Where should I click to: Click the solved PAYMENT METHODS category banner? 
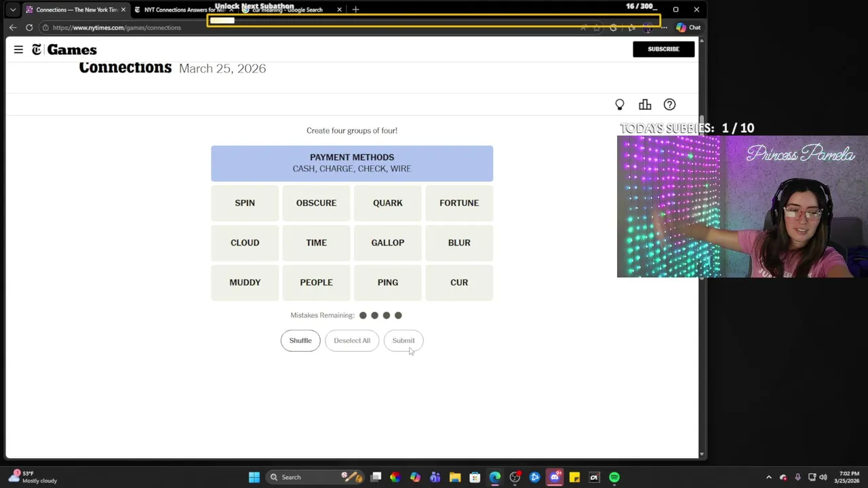352,163
